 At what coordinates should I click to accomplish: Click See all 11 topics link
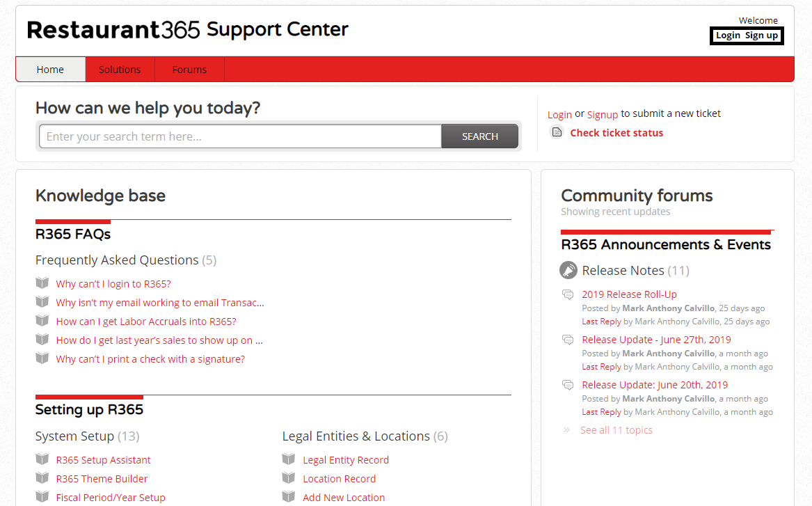click(x=616, y=430)
